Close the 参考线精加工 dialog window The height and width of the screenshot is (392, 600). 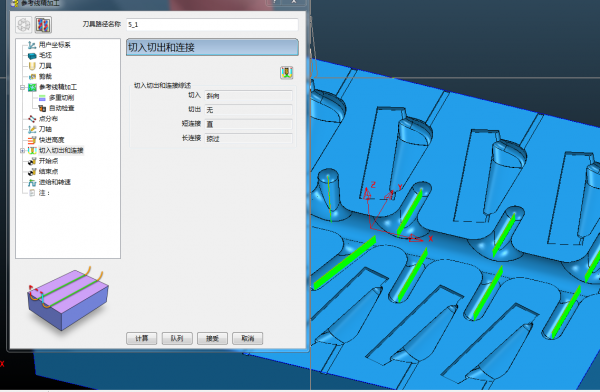(294, 2)
